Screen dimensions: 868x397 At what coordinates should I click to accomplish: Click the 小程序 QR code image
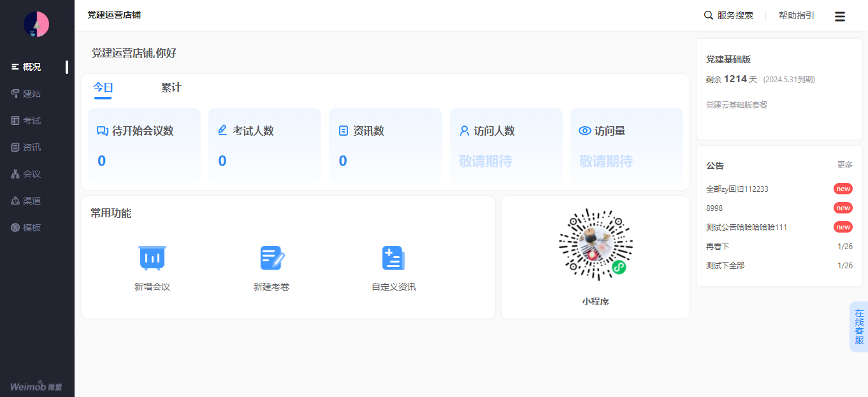pos(595,245)
